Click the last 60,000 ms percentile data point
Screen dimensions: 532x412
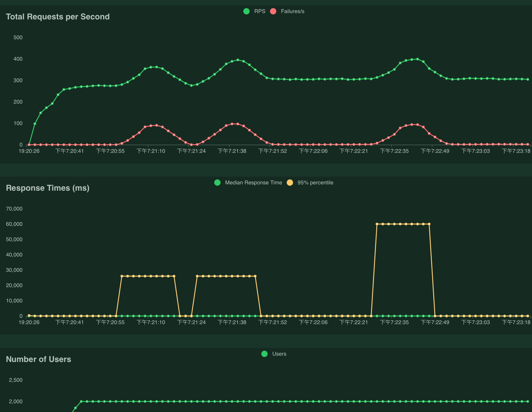click(429, 224)
